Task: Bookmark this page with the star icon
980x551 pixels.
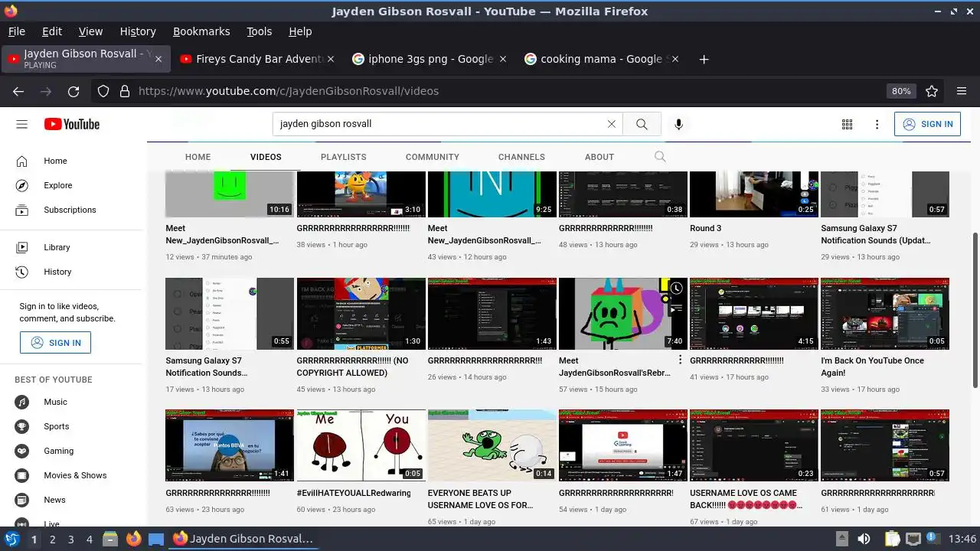Action: [x=932, y=91]
